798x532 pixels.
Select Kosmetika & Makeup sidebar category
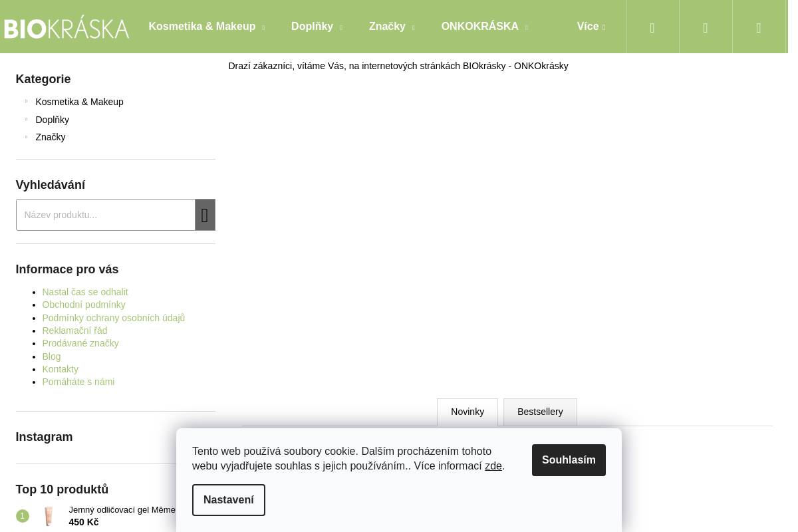[80, 102]
